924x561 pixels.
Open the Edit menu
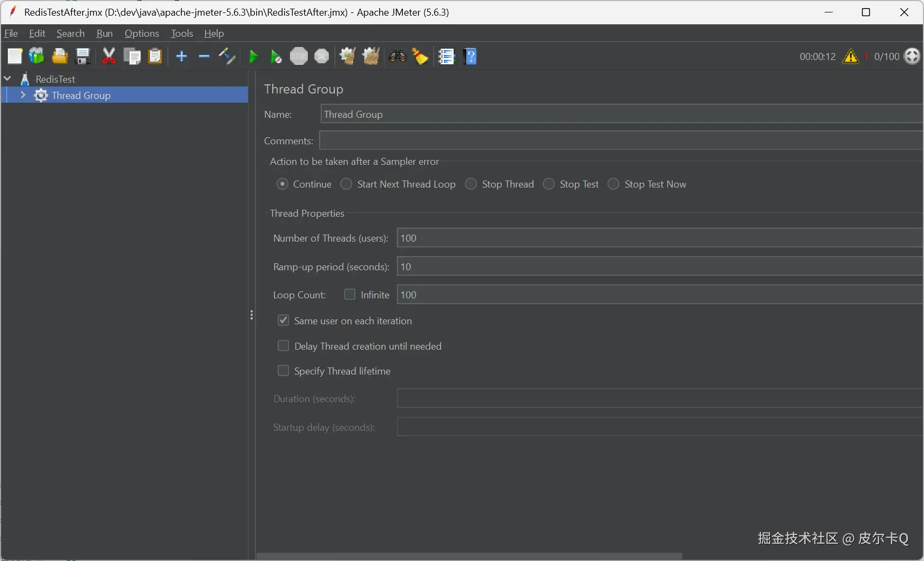tap(37, 34)
